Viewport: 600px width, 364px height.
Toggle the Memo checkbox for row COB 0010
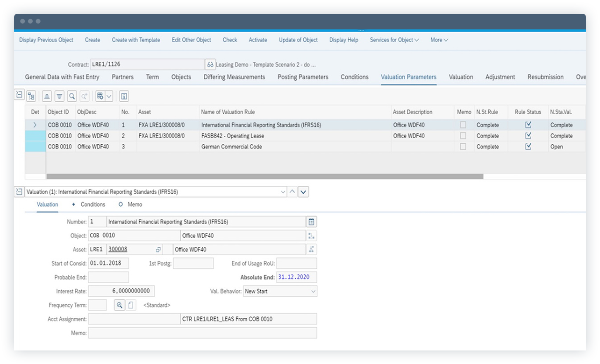[462, 125]
